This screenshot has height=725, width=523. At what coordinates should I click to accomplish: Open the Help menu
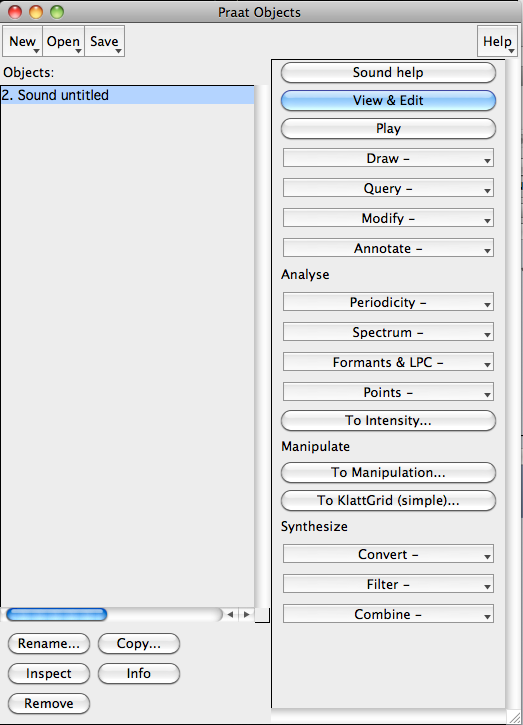[x=497, y=42]
